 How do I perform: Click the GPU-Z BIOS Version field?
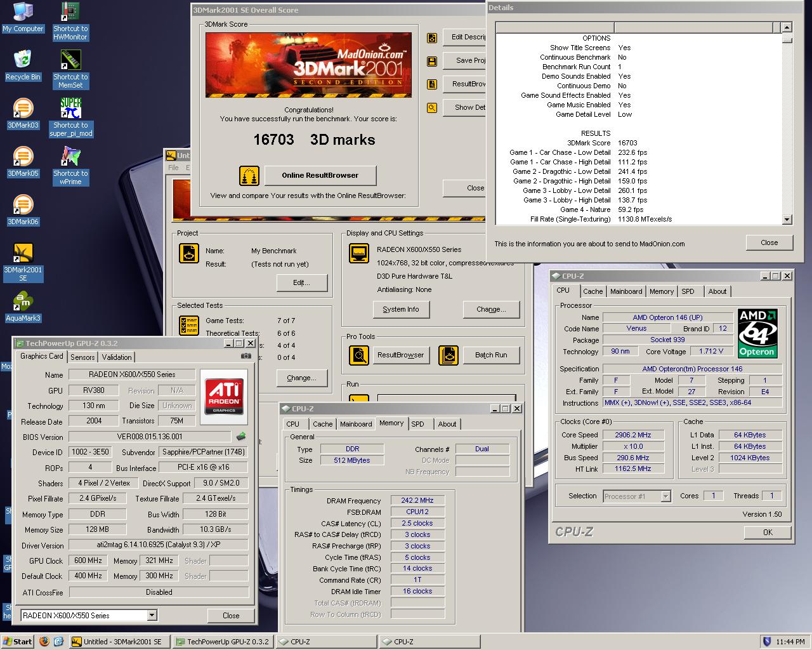[150, 437]
